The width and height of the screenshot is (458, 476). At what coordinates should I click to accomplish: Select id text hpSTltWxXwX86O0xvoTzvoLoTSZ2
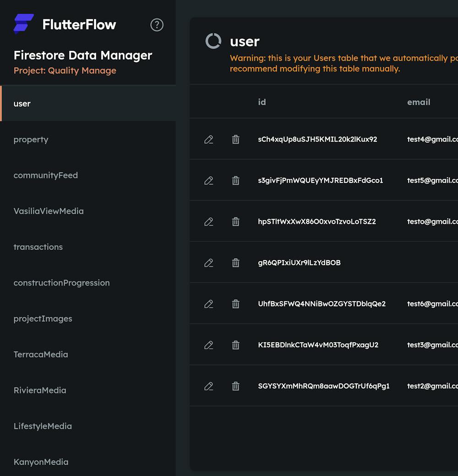coord(317,222)
